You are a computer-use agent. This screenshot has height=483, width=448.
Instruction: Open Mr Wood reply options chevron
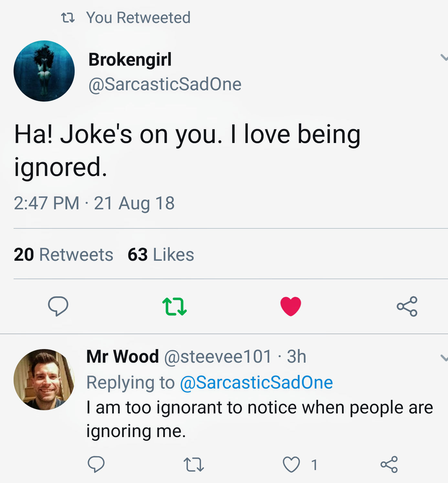pyautogui.click(x=444, y=357)
